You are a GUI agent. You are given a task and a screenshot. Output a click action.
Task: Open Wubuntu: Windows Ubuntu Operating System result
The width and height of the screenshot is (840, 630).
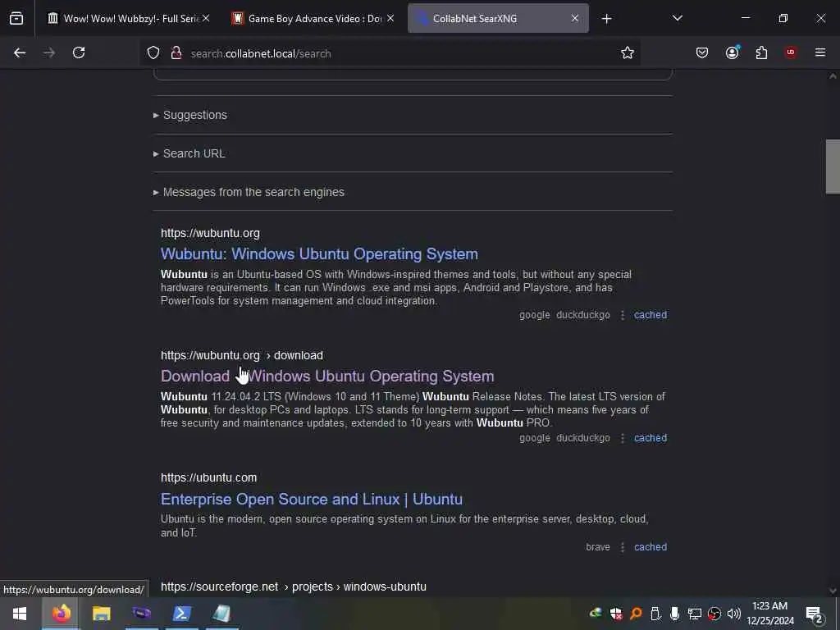pos(319,254)
